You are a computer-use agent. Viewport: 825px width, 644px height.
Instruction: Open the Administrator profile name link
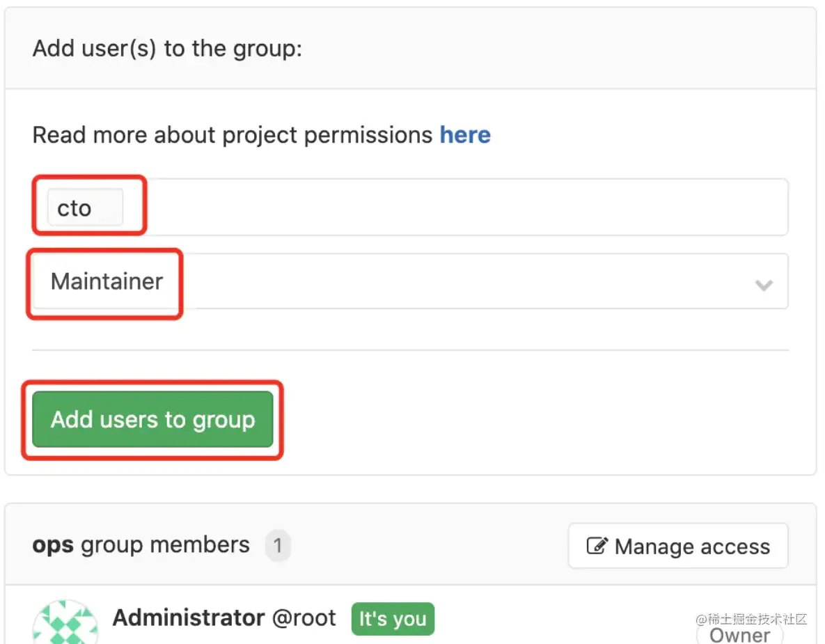189,618
